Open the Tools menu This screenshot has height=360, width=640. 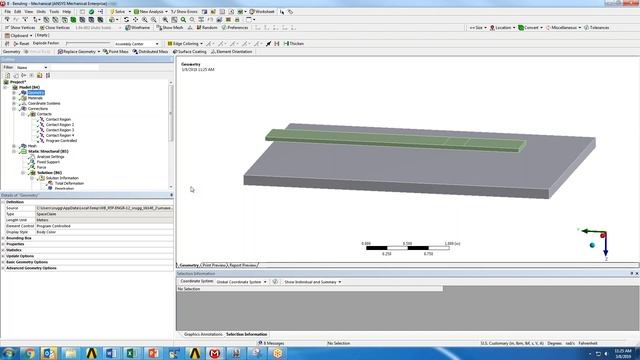(x=54, y=12)
